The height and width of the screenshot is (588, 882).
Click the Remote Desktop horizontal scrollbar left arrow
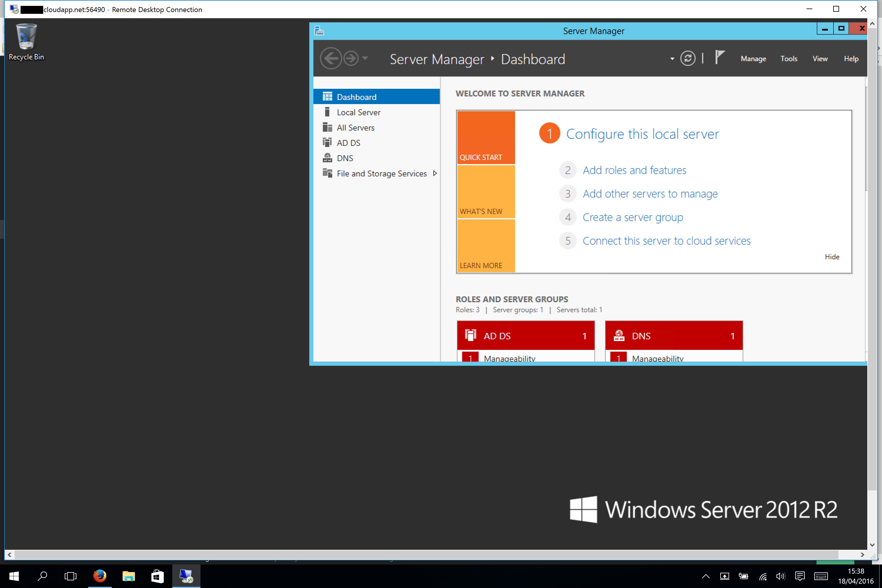point(9,554)
